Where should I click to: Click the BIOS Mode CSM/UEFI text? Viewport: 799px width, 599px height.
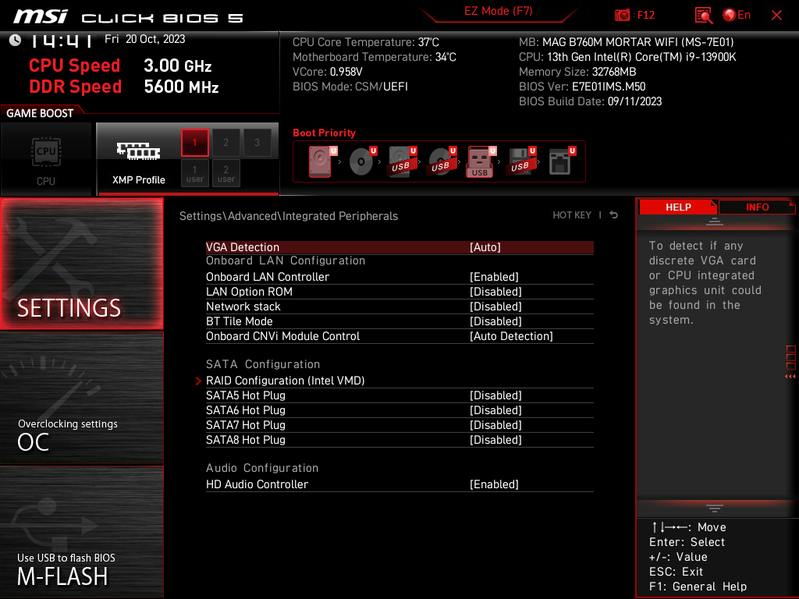pos(350,87)
